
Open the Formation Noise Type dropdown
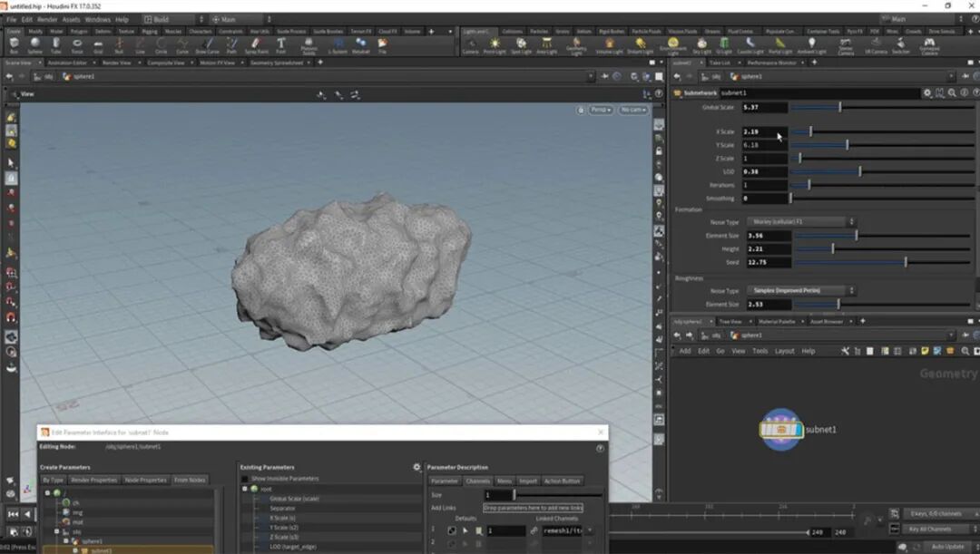coord(800,222)
